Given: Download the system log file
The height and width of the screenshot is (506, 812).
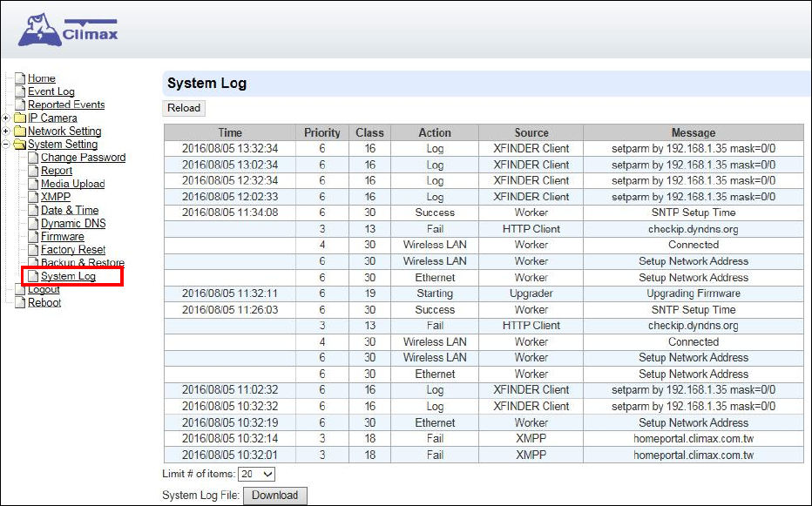Looking at the screenshot, I should coord(275,496).
